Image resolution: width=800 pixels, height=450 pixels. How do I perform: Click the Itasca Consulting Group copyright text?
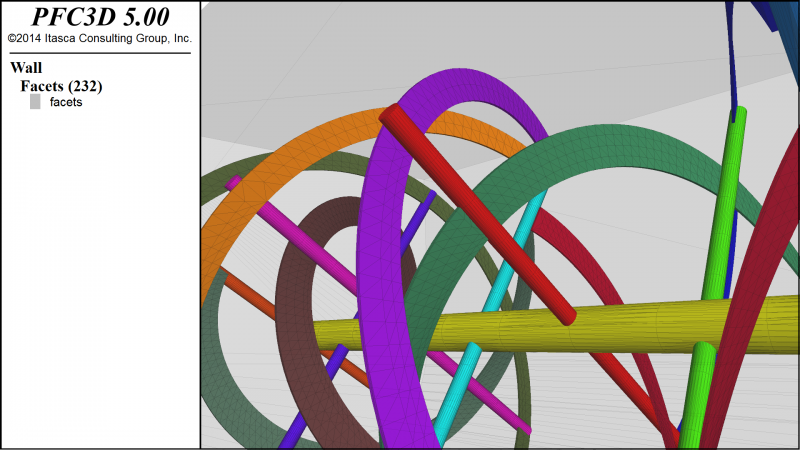point(99,38)
